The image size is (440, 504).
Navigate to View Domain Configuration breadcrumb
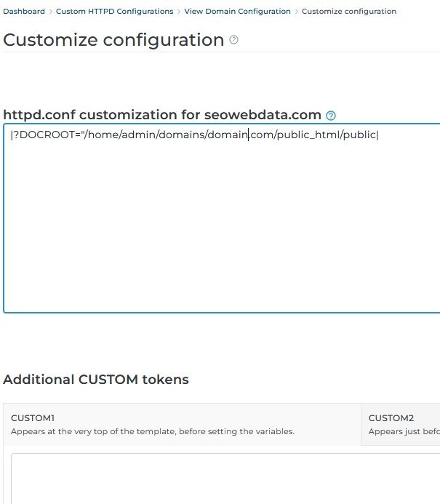pos(238,11)
